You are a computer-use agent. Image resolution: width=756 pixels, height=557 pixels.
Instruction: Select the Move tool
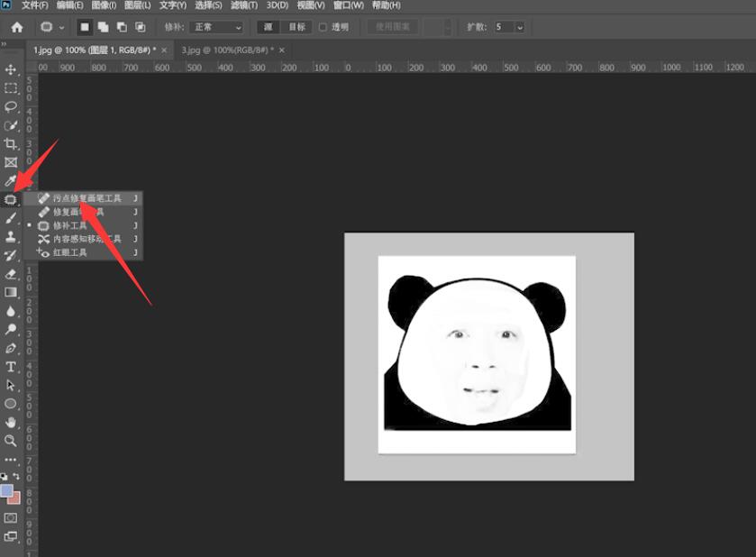point(11,69)
